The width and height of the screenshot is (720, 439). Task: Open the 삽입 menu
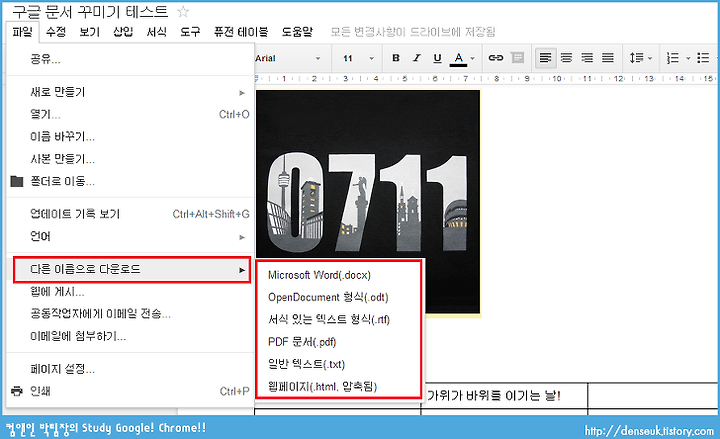point(123,32)
